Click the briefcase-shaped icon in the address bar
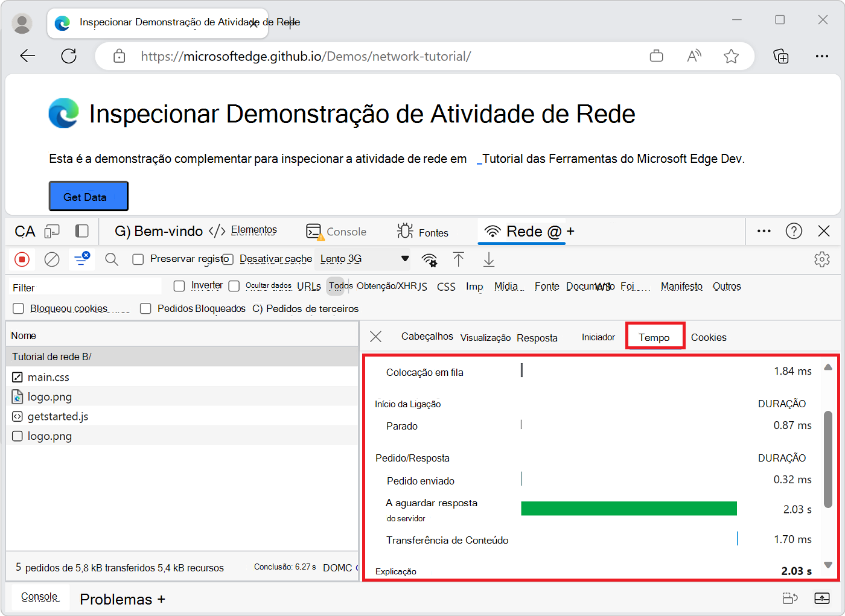This screenshot has height=616, width=845. click(656, 56)
